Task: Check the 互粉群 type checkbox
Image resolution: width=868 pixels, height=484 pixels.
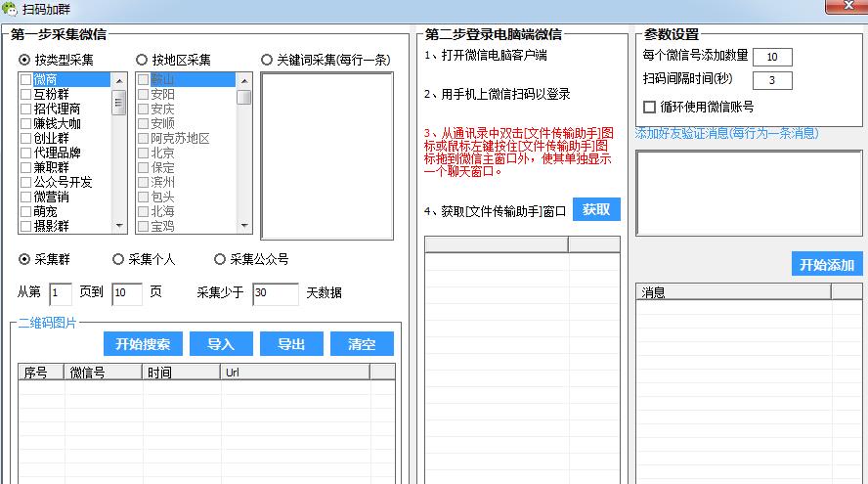Action: pos(26,94)
